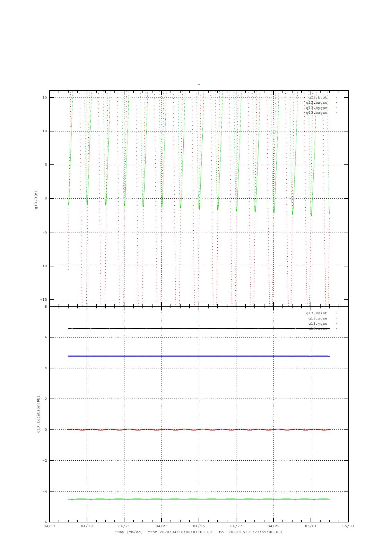
Task: Click the g13.bzgse legend label
Action: [316, 113]
